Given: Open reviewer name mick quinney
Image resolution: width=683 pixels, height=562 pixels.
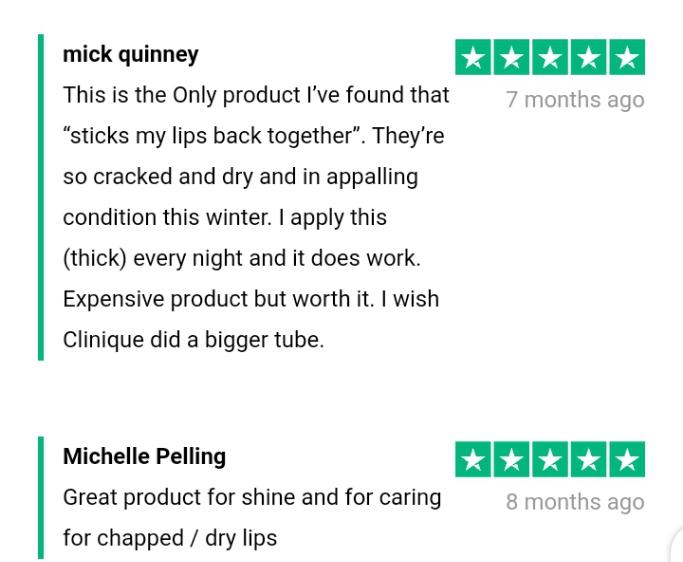Looking at the screenshot, I should 131,55.
